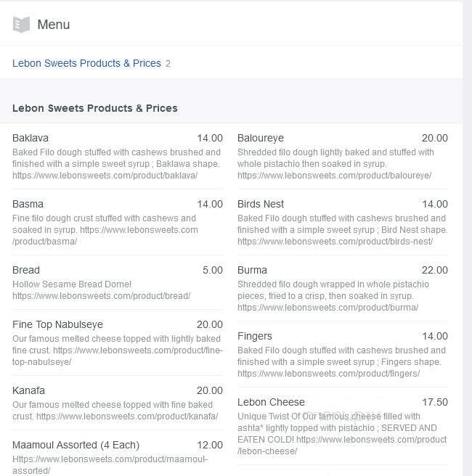Select the Baloureye menu item
The width and height of the screenshot is (472, 476).
pos(261,138)
